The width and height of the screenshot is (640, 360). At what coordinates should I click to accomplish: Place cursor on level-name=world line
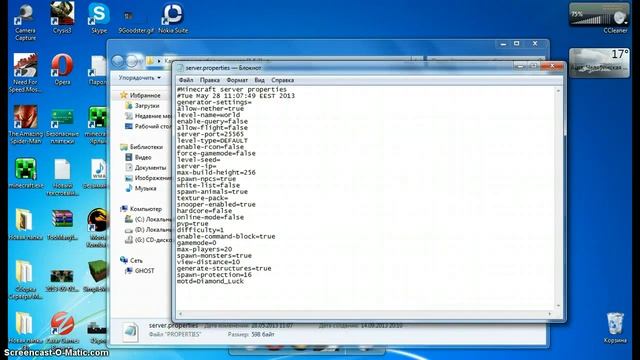pos(208,115)
